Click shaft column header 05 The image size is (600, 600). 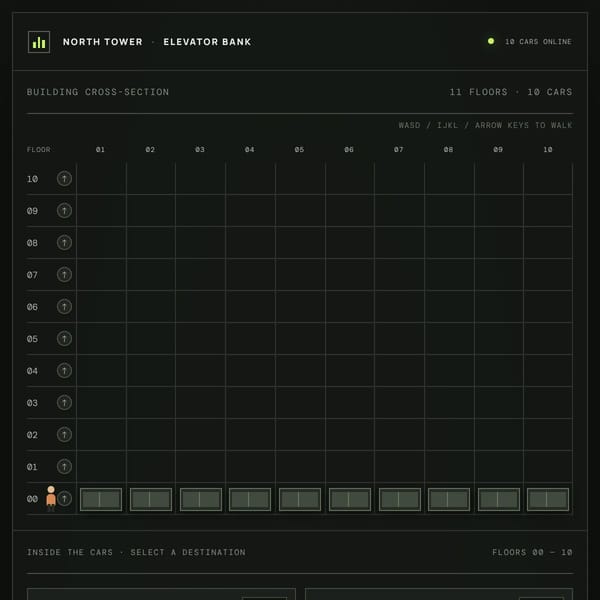(299, 150)
